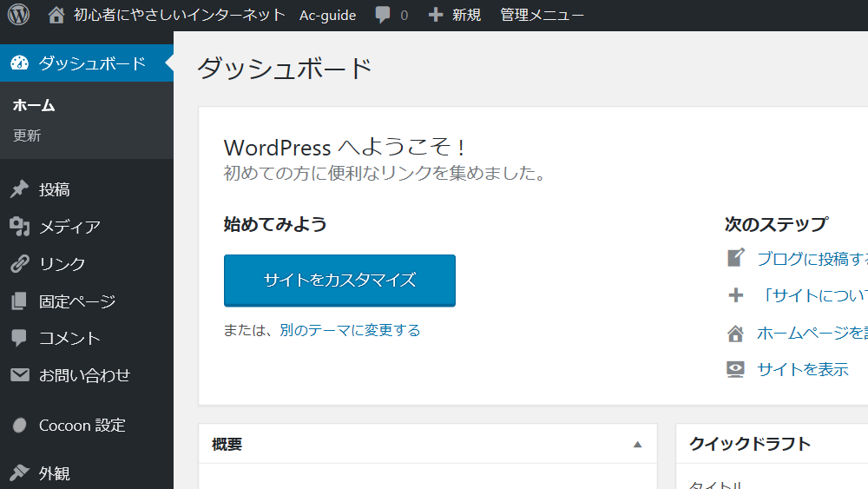The width and height of the screenshot is (868, 489).
Task: Open the お問い合わせ menu
Action: pyautogui.click(x=85, y=375)
